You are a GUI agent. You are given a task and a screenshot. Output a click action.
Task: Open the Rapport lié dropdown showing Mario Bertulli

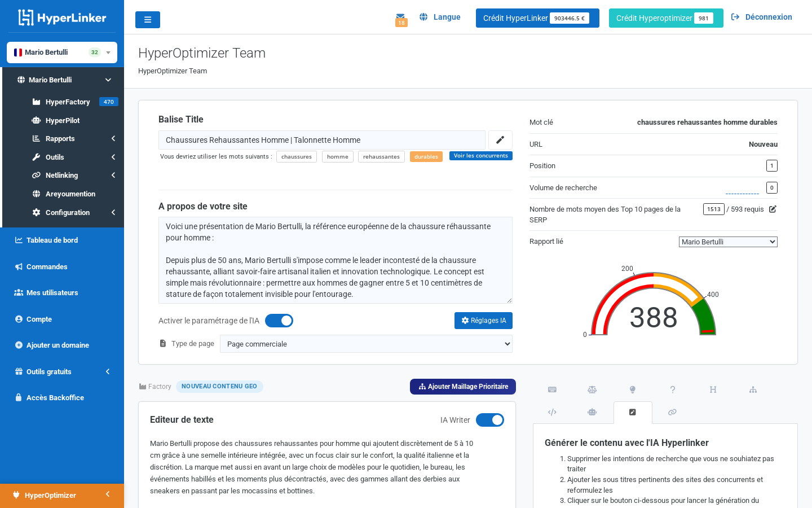[x=728, y=242]
